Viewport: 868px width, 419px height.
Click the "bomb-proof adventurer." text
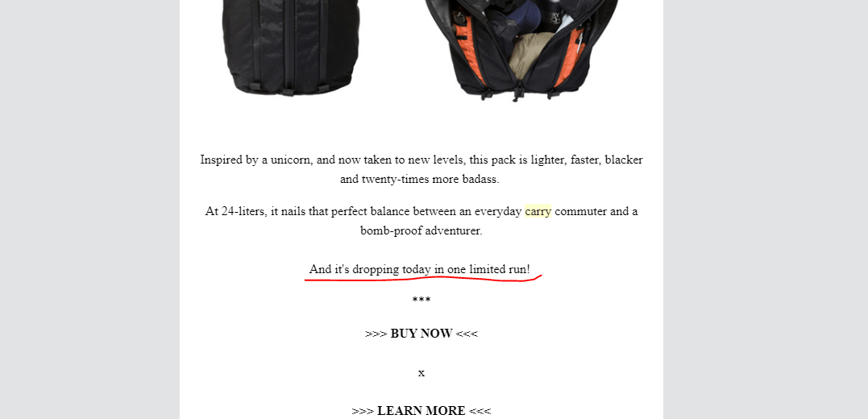[422, 230]
